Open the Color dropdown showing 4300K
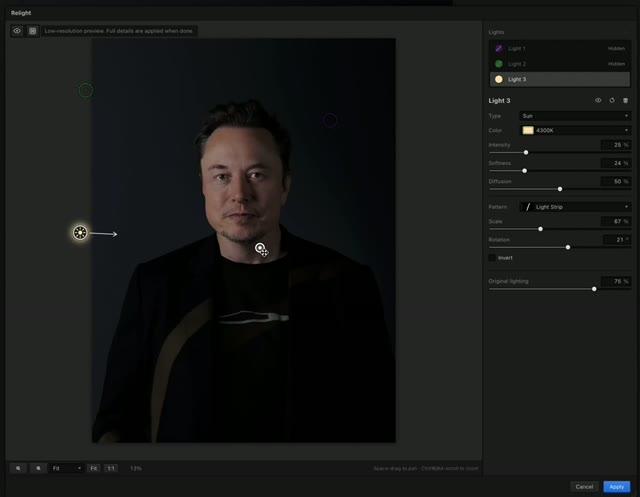Viewport: 640px width, 497px height. pos(575,130)
